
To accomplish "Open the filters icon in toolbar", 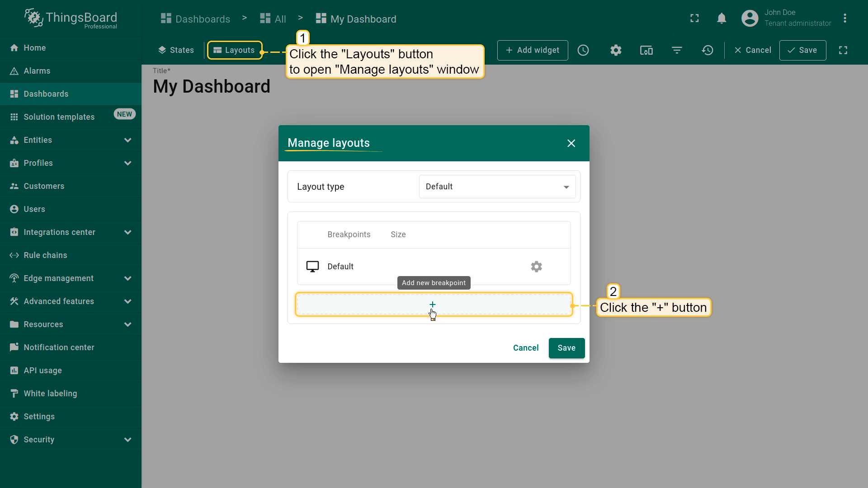I will coord(677,50).
